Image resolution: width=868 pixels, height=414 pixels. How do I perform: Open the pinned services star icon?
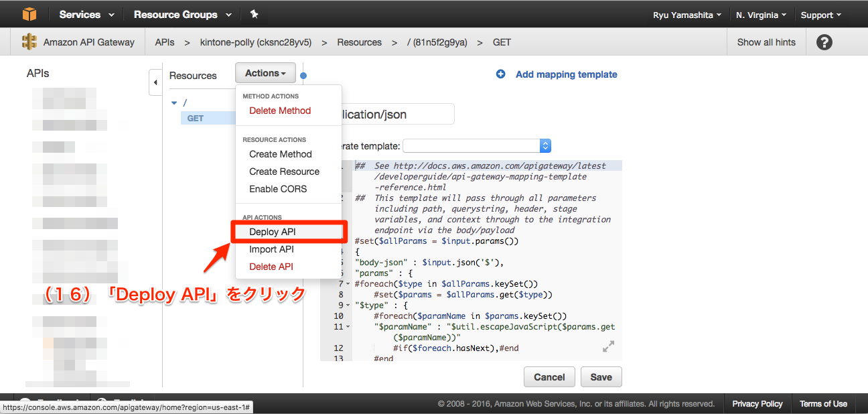click(x=255, y=13)
